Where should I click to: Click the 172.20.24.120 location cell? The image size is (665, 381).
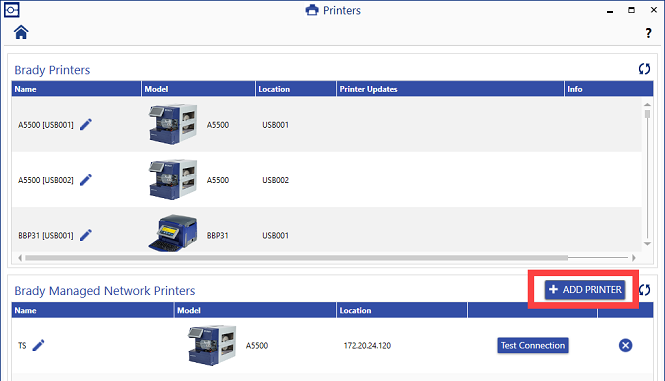[x=367, y=345]
